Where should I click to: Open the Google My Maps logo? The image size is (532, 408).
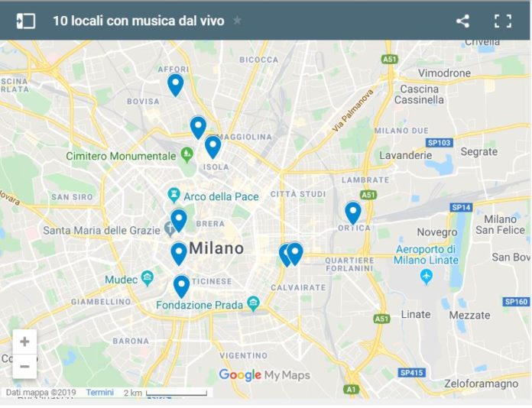point(264,375)
